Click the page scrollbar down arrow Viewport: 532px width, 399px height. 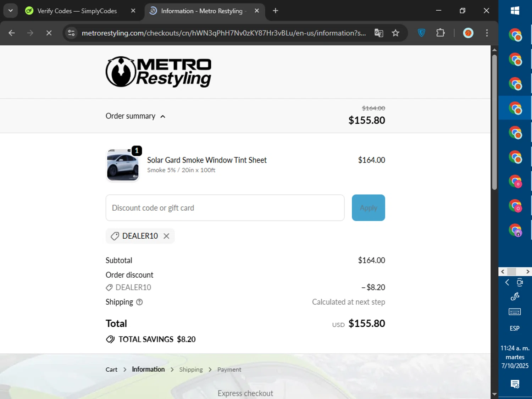pos(494,394)
